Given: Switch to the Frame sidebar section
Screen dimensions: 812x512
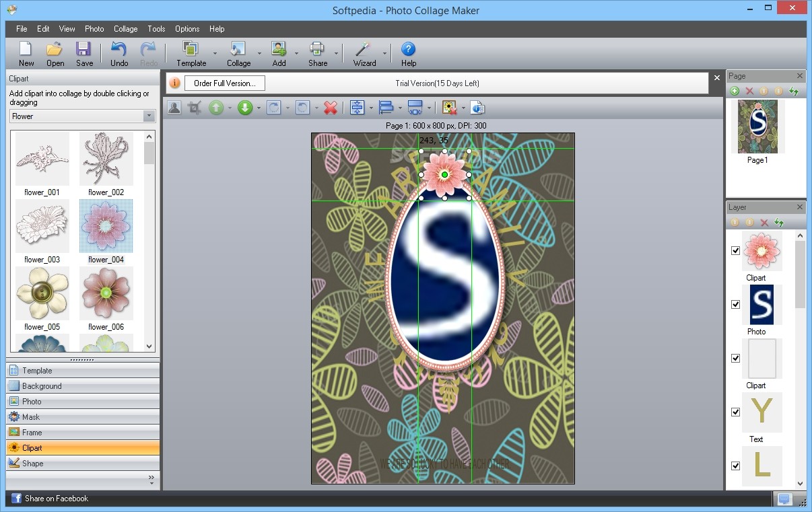Looking at the screenshot, I should (83, 433).
